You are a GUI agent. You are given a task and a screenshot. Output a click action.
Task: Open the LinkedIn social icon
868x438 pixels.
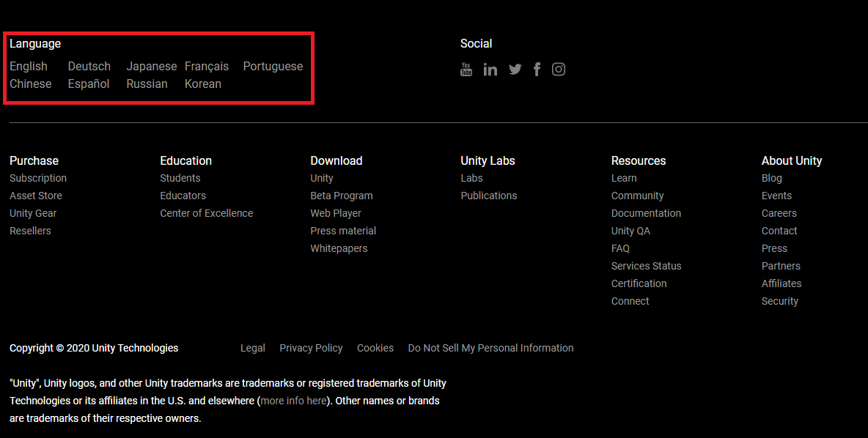click(x=490, y=69)
